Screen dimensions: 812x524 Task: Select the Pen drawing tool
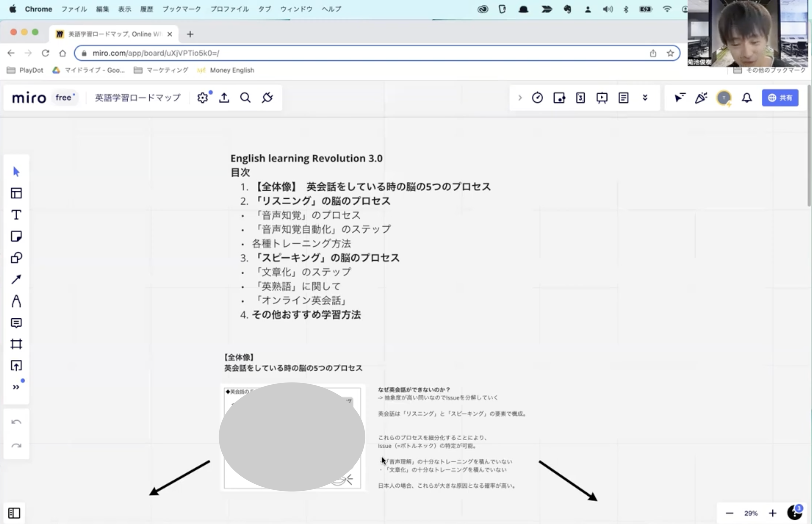pos(16,301)
